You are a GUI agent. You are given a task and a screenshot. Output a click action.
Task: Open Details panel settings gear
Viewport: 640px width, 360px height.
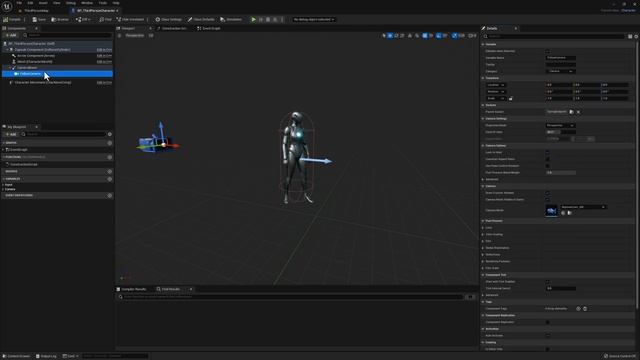tap(636, 36)
